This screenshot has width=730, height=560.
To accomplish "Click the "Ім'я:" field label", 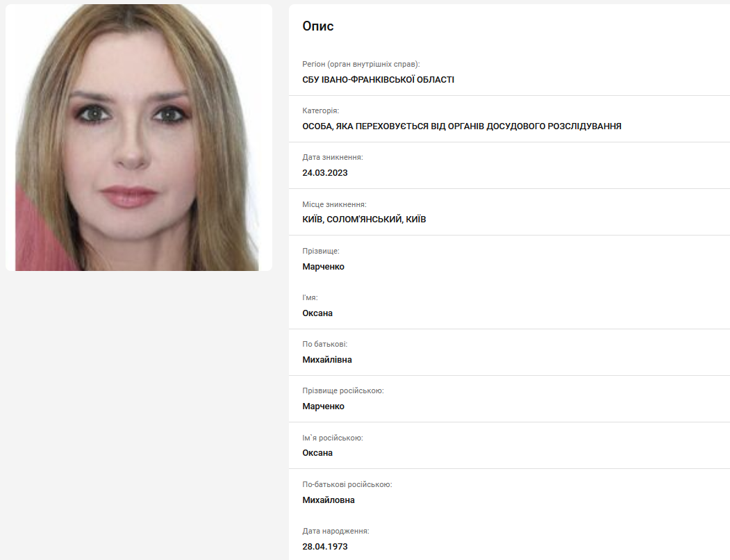I will coord(310,297).
